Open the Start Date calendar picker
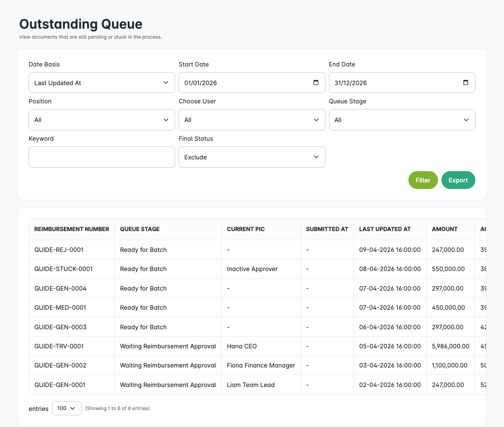 [x=316, y=83]
